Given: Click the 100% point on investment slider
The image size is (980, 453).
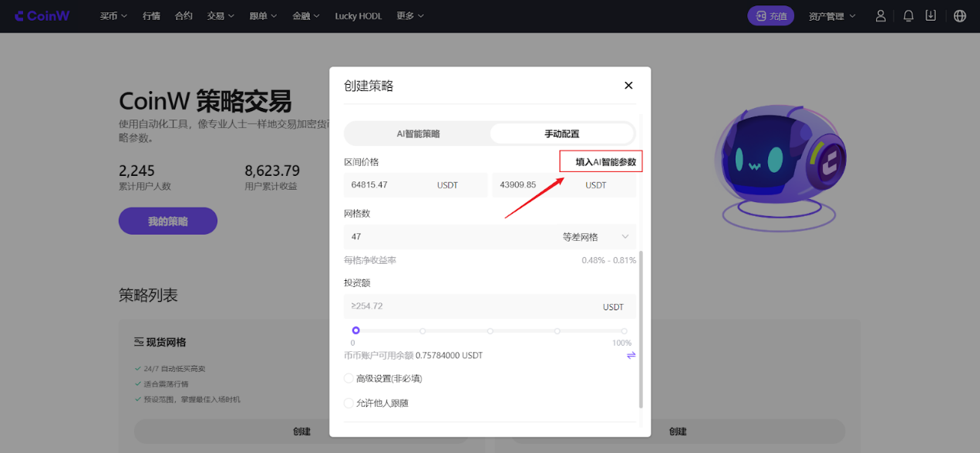Looking at the screenshot, I should pyautogui.click(x=624, y=331).
